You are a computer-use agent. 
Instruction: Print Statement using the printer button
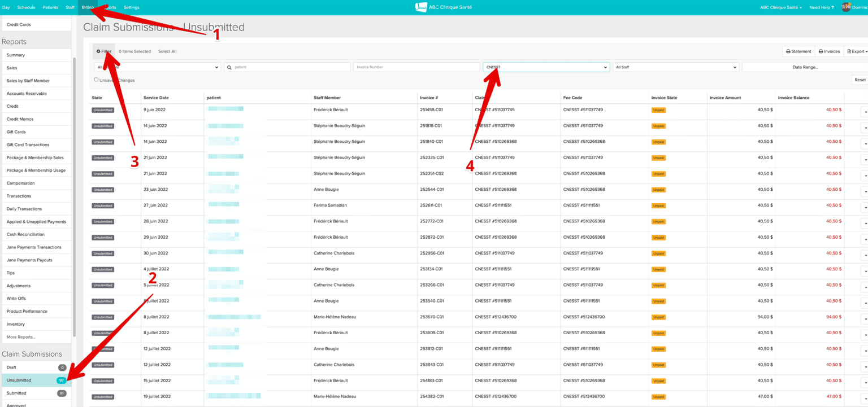point(798,51)
